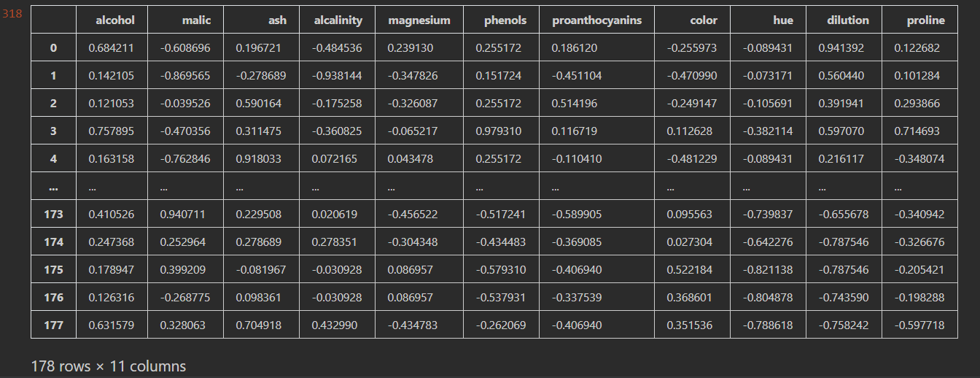Click the alcohol column header
Screen dimensions: 980x378
[x=115, y=20]
